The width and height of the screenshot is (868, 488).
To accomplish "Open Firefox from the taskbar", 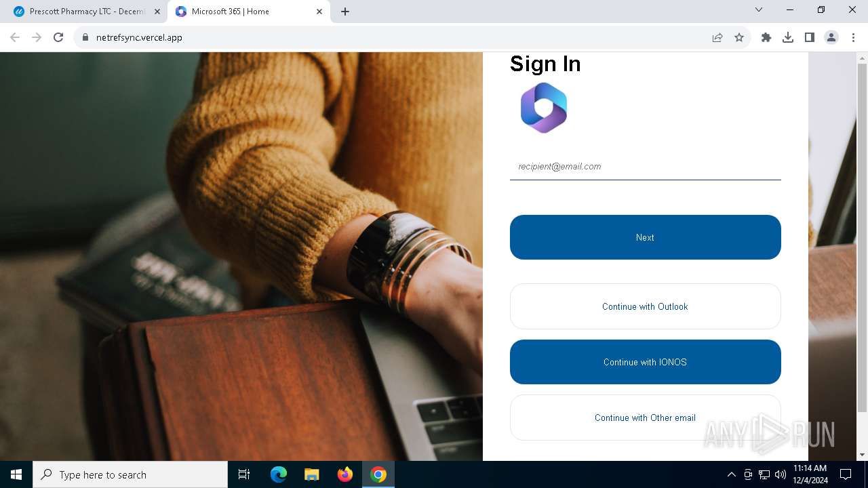I will pyautogui.click(x=345, y=474).
